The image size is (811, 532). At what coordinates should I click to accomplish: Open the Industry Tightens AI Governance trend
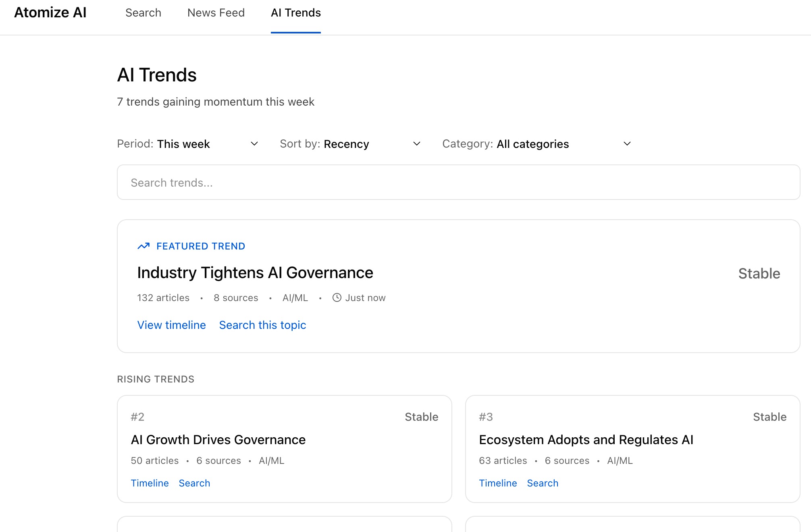point(255,272)
